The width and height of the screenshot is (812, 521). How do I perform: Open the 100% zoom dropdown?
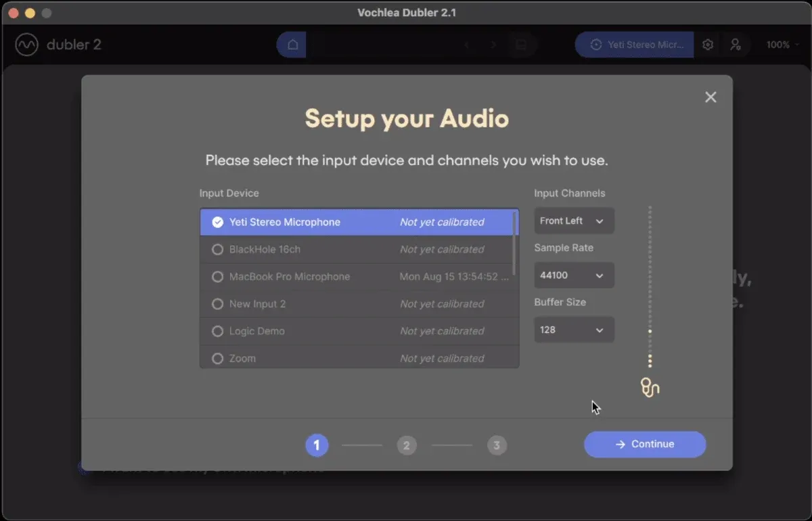[782, 45]
